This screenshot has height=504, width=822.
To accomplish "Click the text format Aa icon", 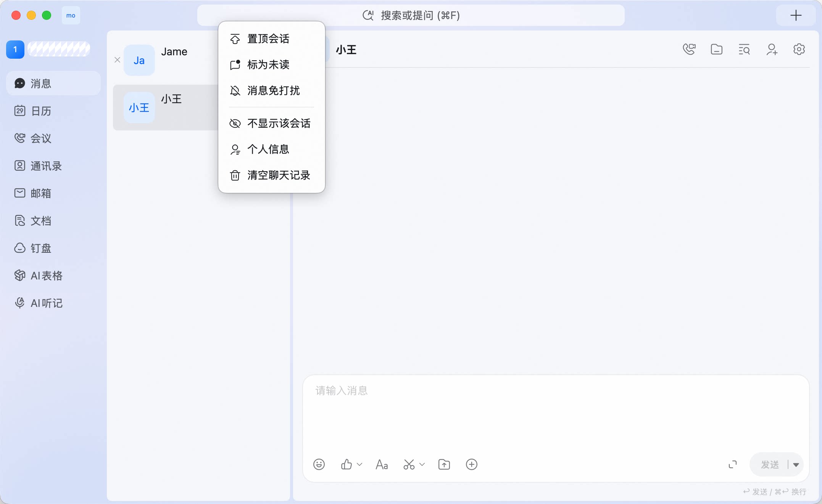I will [382, 464].
